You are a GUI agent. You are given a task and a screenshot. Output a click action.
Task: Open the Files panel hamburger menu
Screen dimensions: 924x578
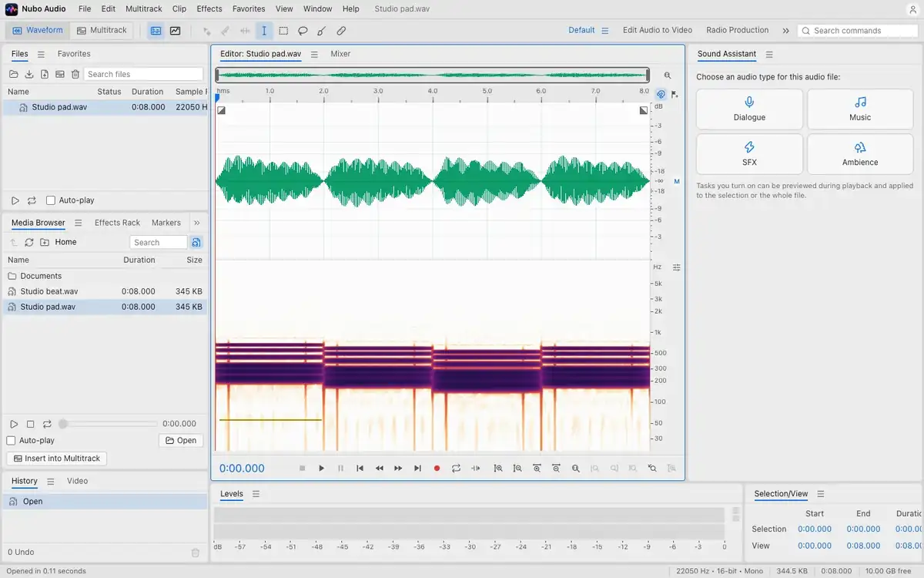coord(41,54)
